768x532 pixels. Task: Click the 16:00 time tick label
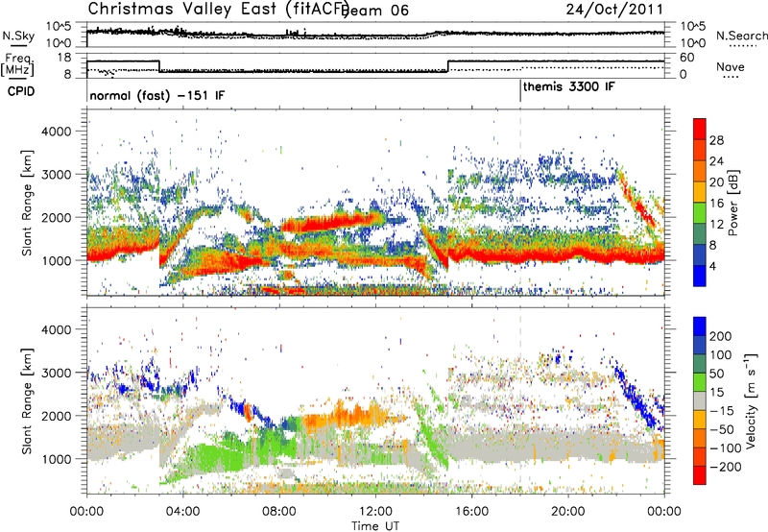[x=471, y=512]
